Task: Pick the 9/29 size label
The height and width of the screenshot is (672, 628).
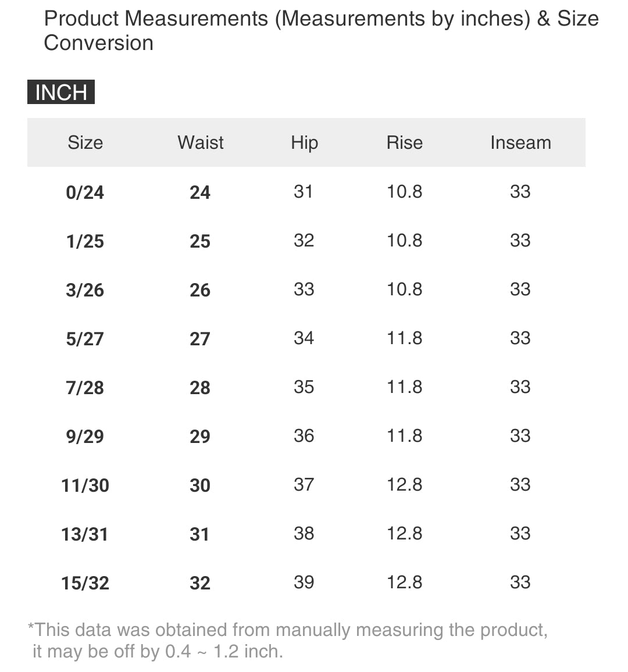Action: (85, 437)
